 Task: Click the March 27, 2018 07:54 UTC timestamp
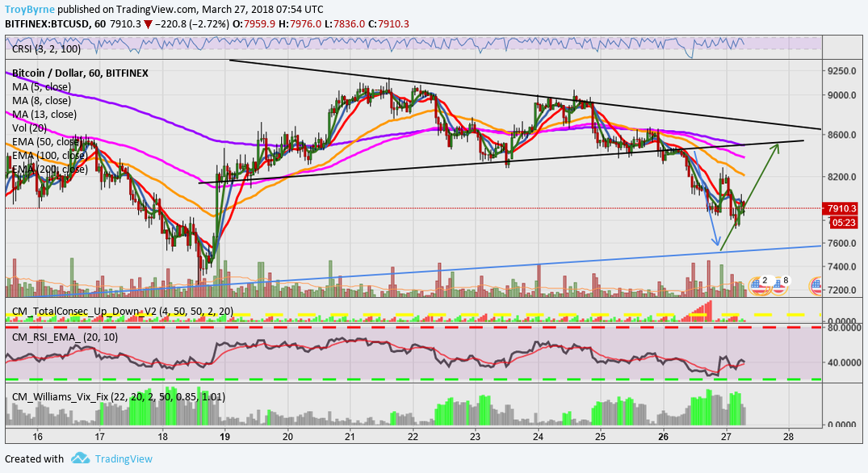(263, 10)
